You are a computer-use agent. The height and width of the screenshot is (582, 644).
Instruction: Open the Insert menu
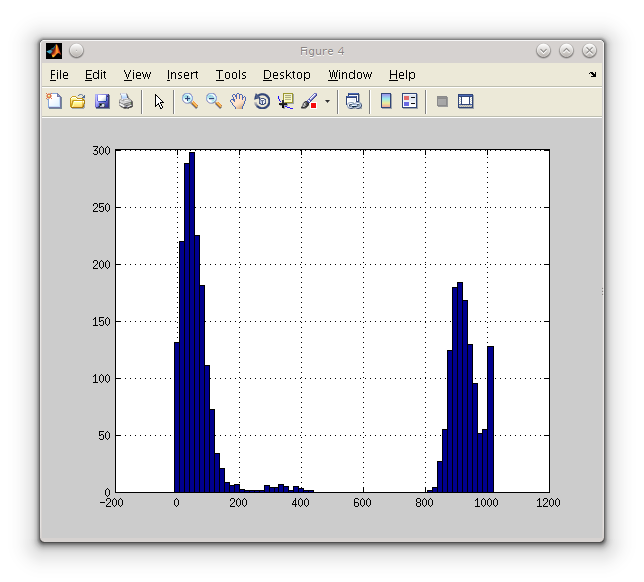[182, 75]
